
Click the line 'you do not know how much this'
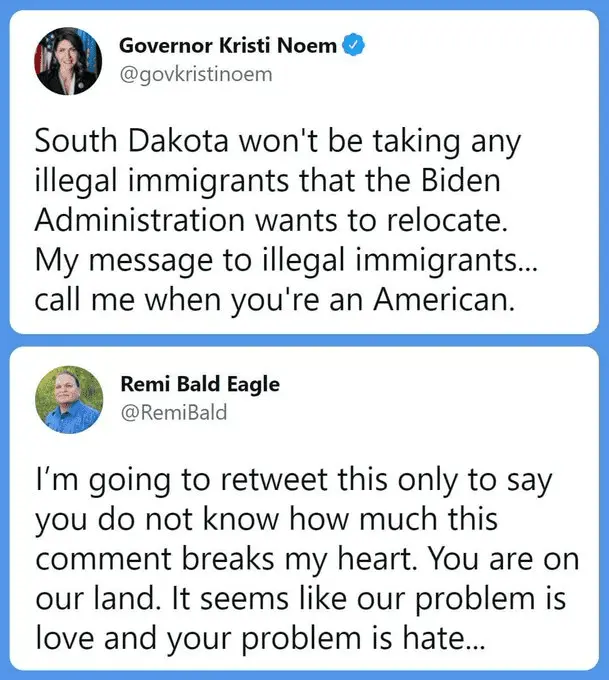point(266,520)
